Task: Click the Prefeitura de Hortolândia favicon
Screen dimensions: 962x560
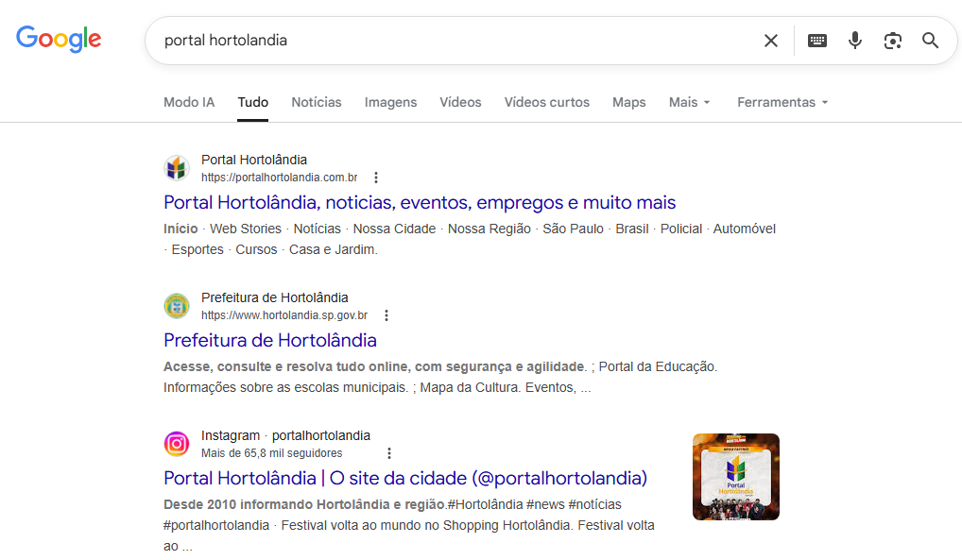Action: pos(176,305)
